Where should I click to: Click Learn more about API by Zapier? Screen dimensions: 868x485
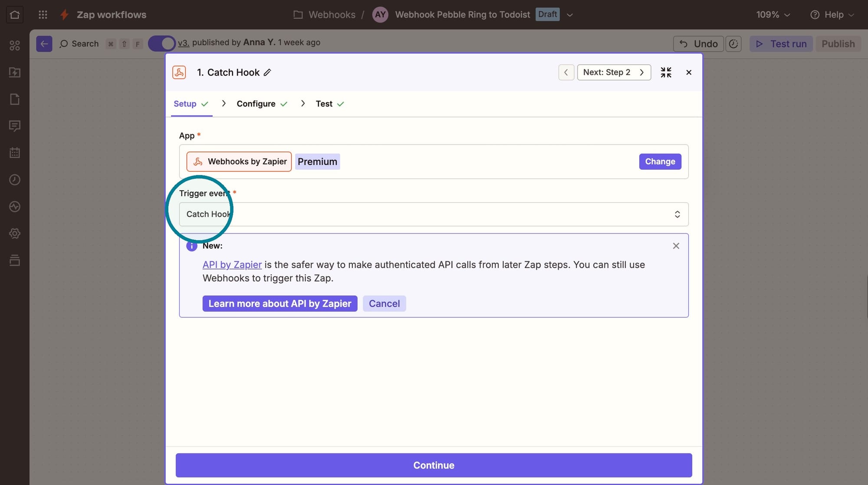coord(280,304)
